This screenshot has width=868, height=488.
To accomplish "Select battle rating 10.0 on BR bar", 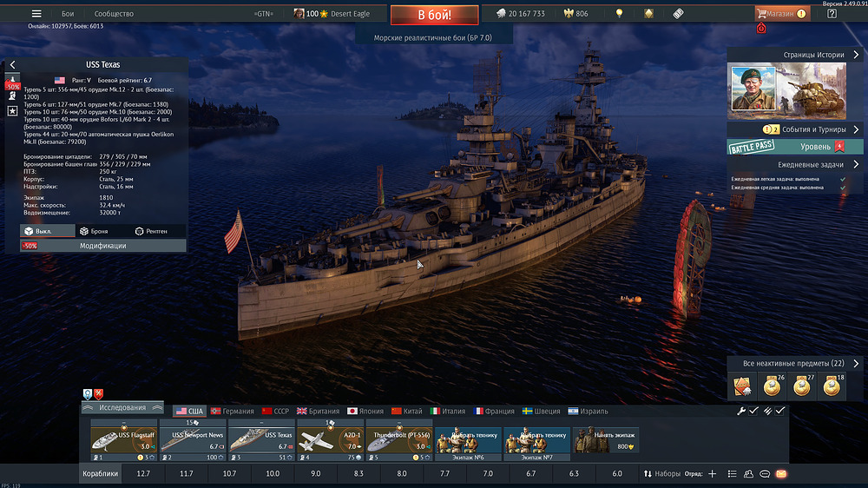I will coord(273,474).
